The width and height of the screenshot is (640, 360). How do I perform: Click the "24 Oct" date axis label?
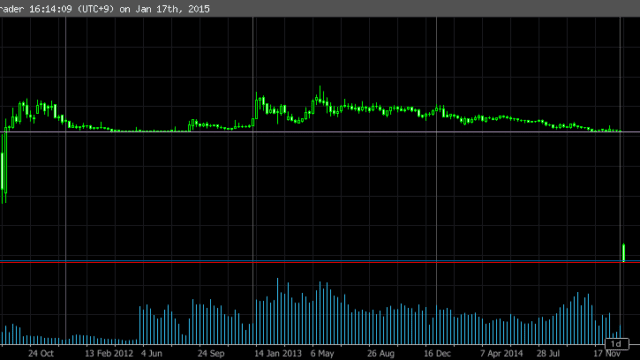tap(41, 353)
